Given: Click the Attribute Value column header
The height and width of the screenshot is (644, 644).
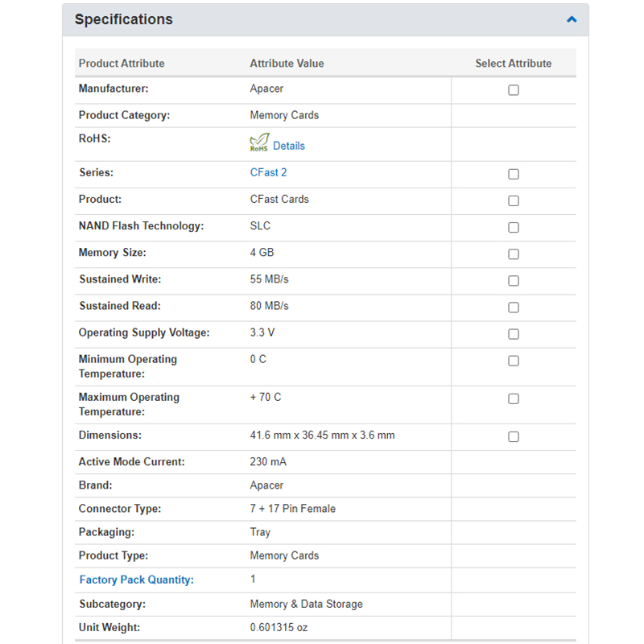Looking at the screenshot, I should 287,64.
